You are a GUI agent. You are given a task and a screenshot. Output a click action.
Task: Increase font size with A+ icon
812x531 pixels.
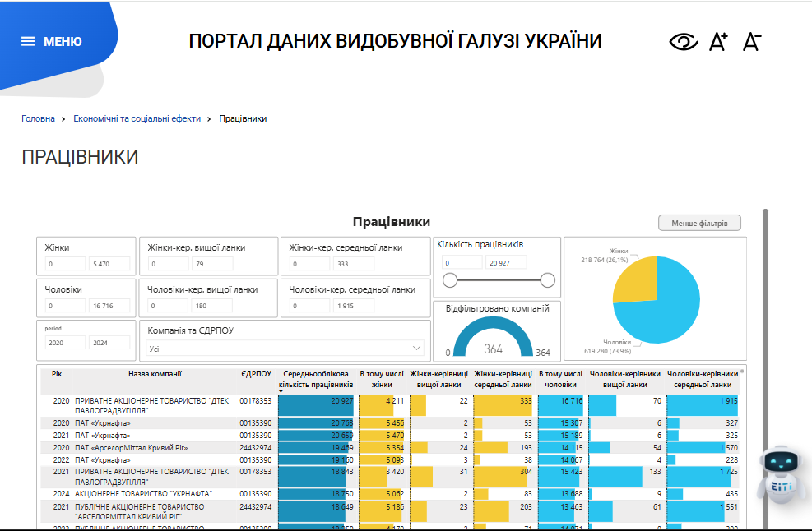[x=718, y=42]
